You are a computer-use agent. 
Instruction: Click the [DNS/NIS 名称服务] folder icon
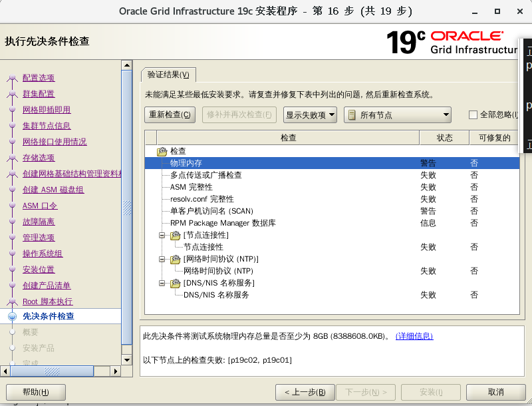175,283
